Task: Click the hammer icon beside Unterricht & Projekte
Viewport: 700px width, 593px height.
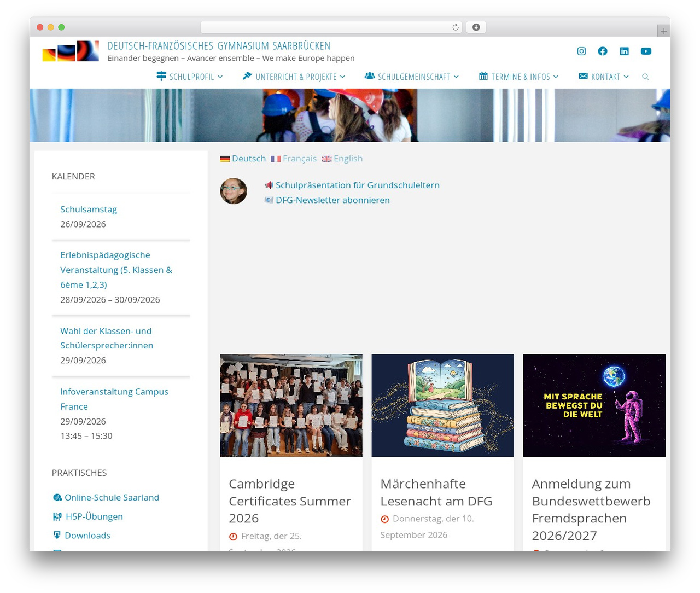Action: pos(247,76)
